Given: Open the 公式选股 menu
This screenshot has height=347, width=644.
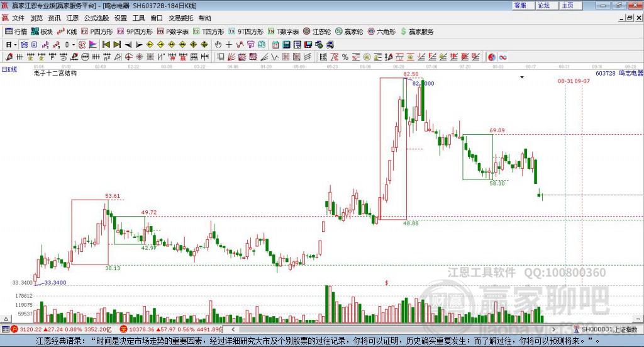Looking at the screenshot, I should [96, 18].
